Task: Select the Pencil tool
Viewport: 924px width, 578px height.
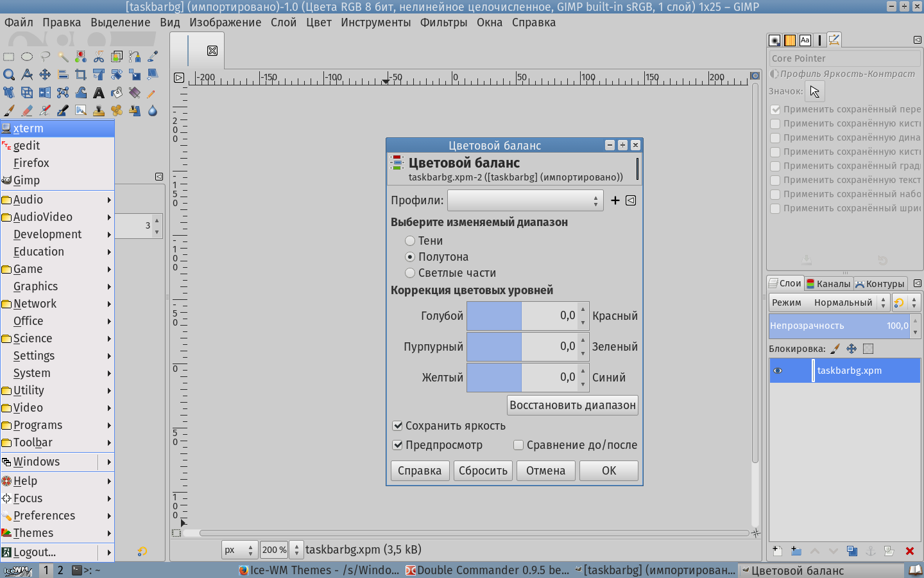Action: tap(153, 92)
